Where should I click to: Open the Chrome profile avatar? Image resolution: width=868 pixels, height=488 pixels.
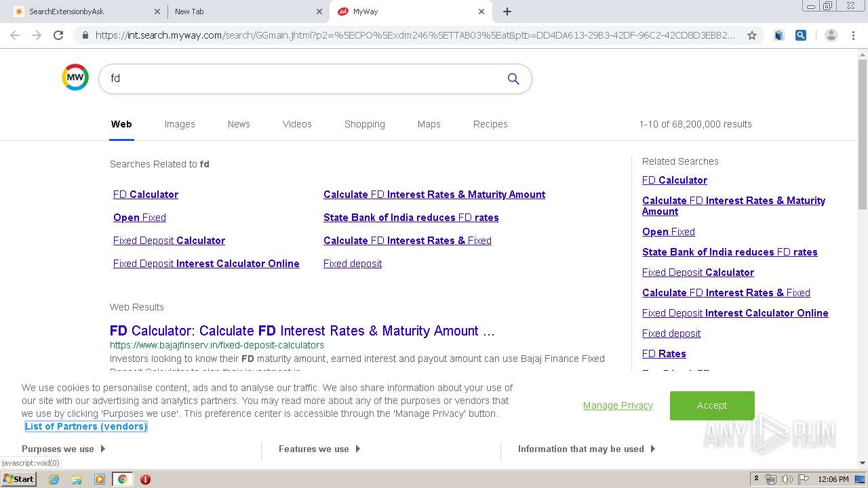pos(831,35)
